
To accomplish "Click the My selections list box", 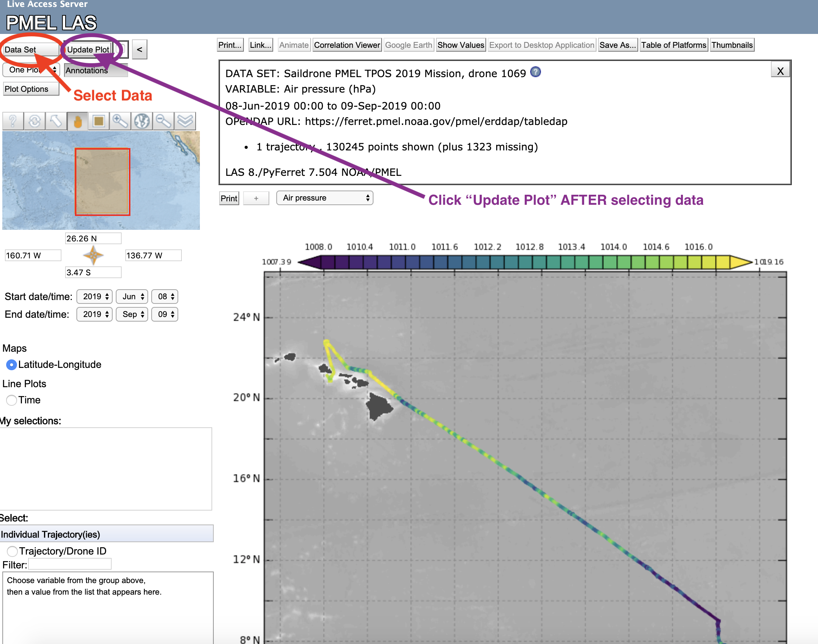I will (106, 469).
